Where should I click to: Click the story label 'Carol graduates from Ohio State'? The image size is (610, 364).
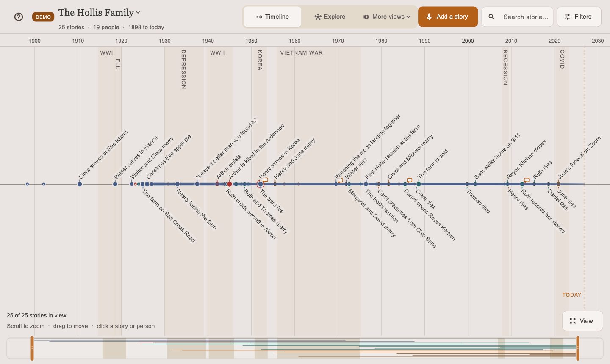tap(407, 218)
